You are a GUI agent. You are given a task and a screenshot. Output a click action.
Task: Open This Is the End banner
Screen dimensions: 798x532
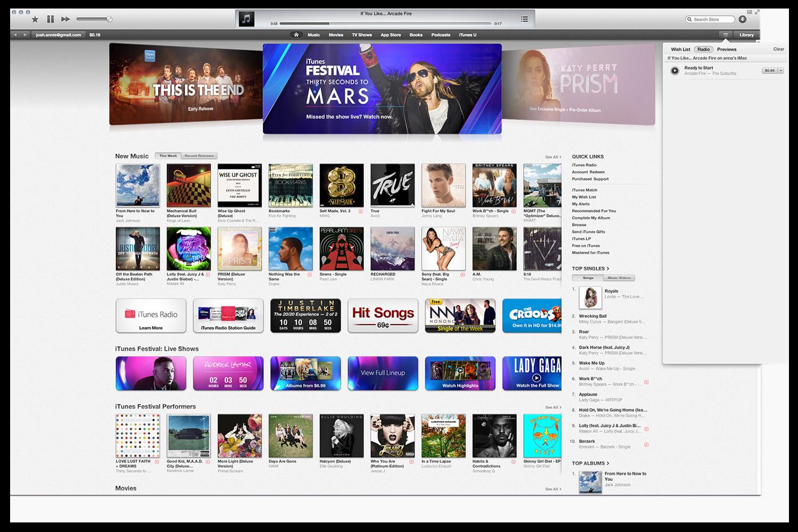[186, 84]
